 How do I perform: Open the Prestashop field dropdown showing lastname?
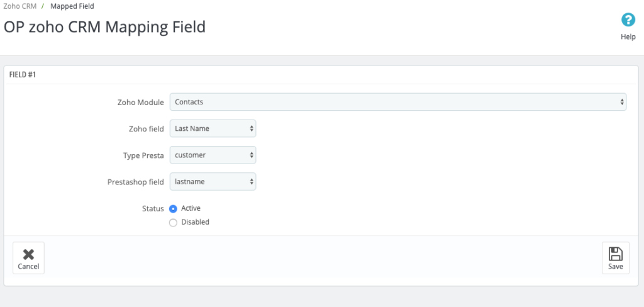[x=213, y=182]
